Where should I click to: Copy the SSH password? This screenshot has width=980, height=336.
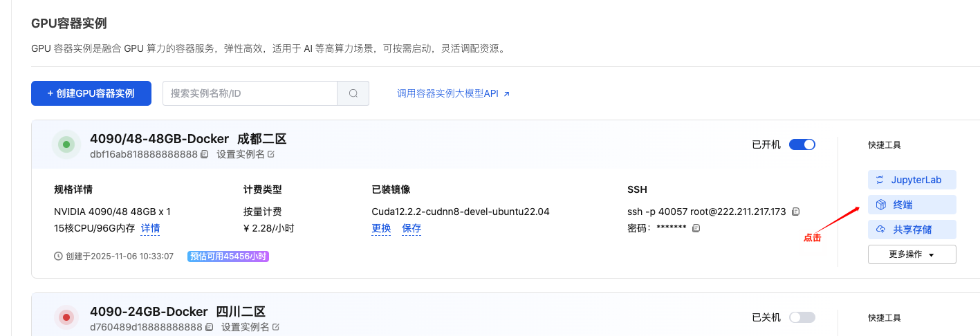(696, 228)
